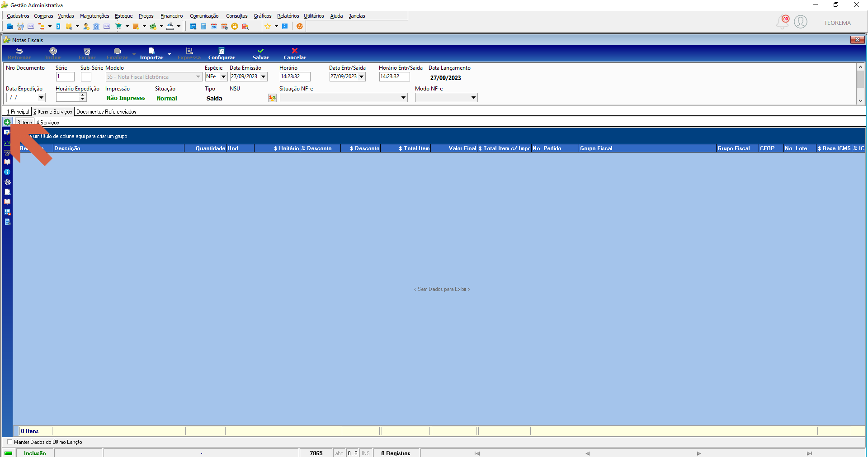868x457 pixels.
Task: Click the Salvar button
Action: click(x=261, y=54)
